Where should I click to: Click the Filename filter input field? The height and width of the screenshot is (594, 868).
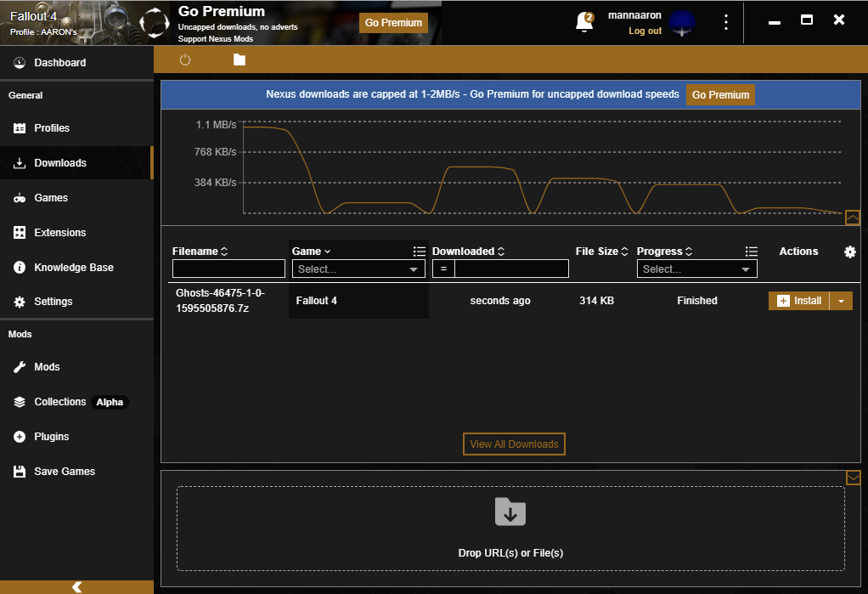click(x=228, y=269)
